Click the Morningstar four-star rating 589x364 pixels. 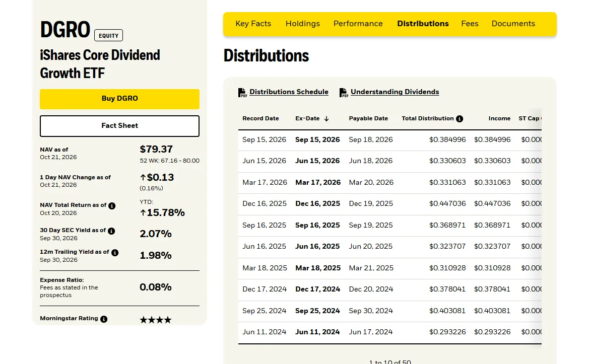click(x=156, y=320)
